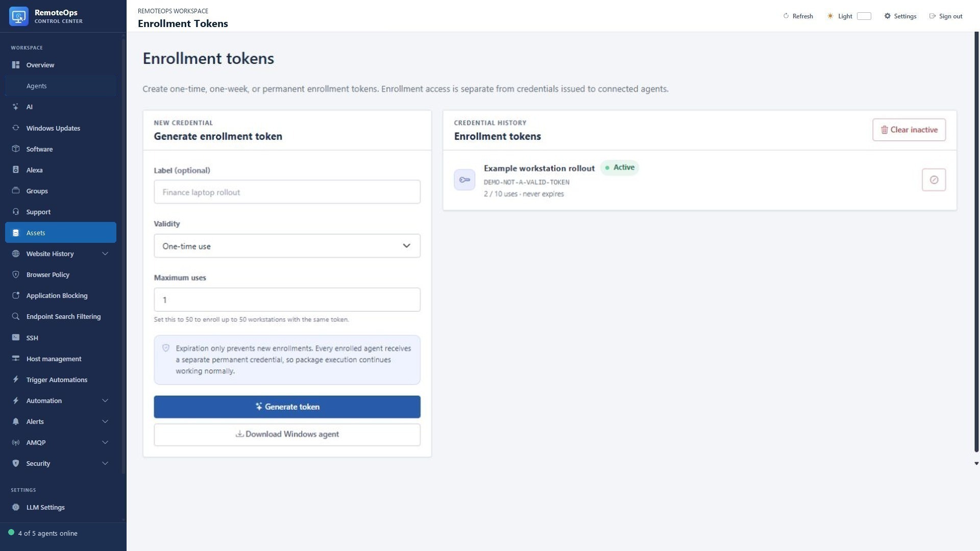The height and width of the screenshot is (551, 980).
Task: Click the Alerts bell icon
Action: 16,421
